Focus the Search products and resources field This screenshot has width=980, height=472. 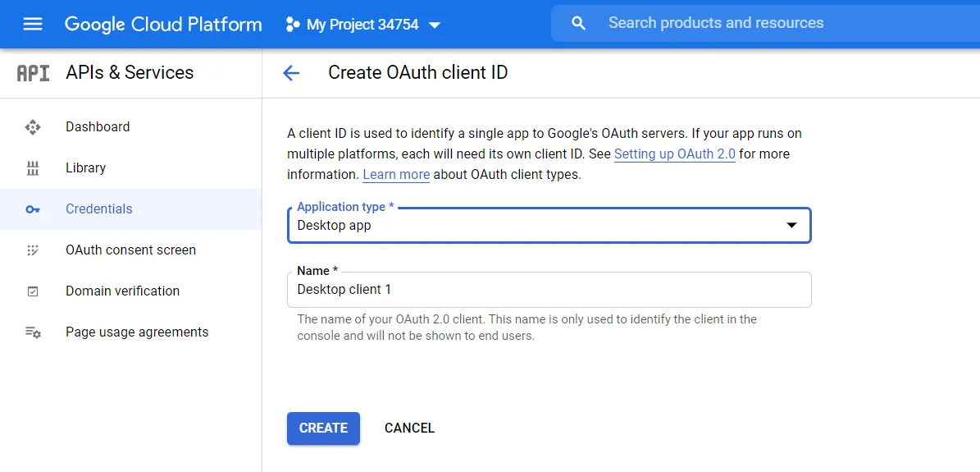[766, 23]
